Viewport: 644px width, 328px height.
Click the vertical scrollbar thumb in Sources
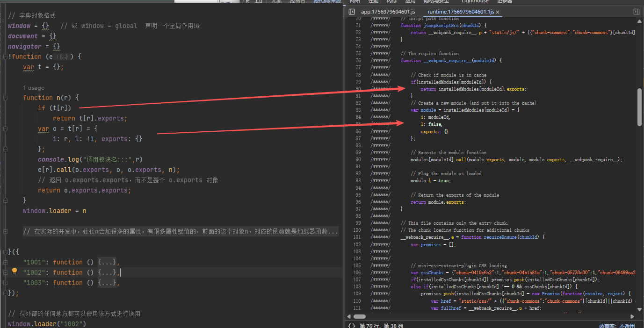pyautogui.click(x=639, y=107)
